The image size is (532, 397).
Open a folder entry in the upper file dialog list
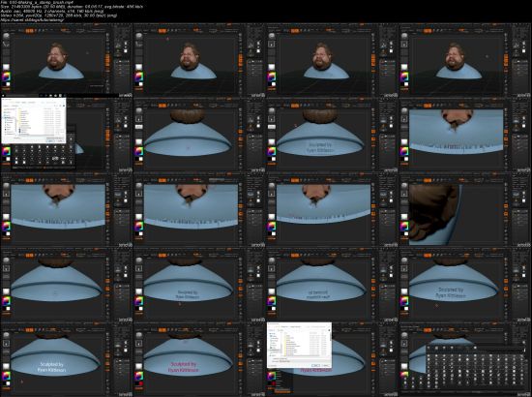[x=24, y=112]
